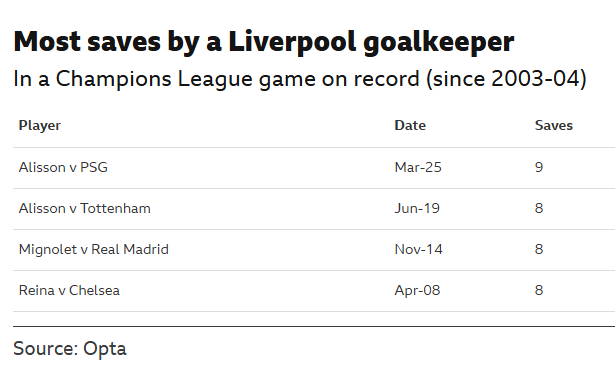Select the Reina v Chelsea row

(314, 291)
